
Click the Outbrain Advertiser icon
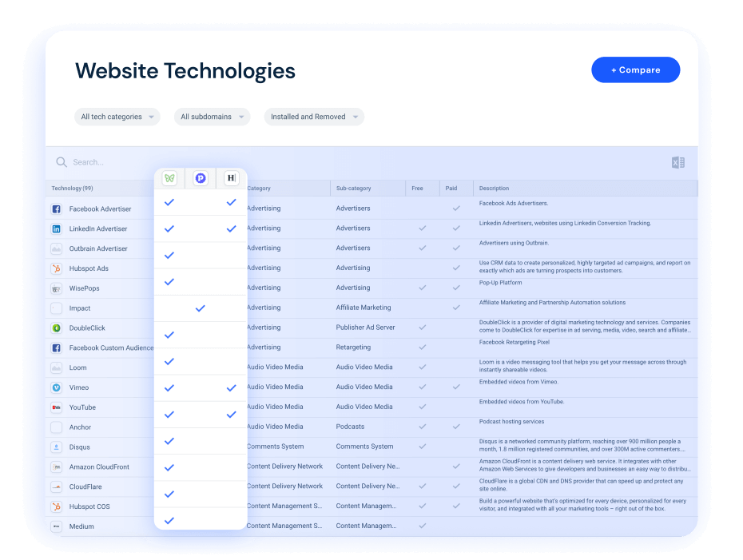pos(57,248)
